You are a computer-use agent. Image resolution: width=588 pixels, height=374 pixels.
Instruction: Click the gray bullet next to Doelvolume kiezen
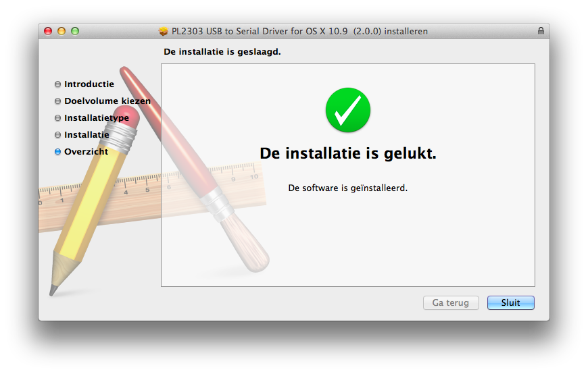coord(57,101)
